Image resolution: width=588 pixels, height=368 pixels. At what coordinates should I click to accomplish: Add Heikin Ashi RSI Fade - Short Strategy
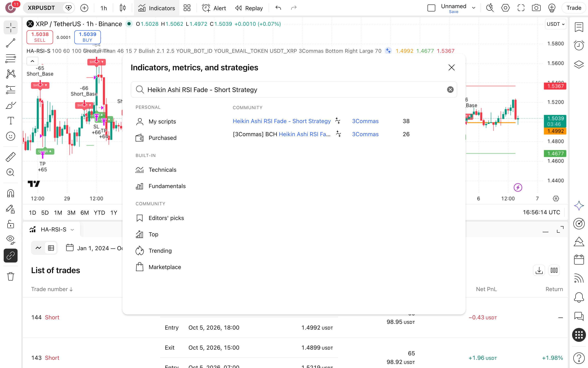click(x=282, y=121)
